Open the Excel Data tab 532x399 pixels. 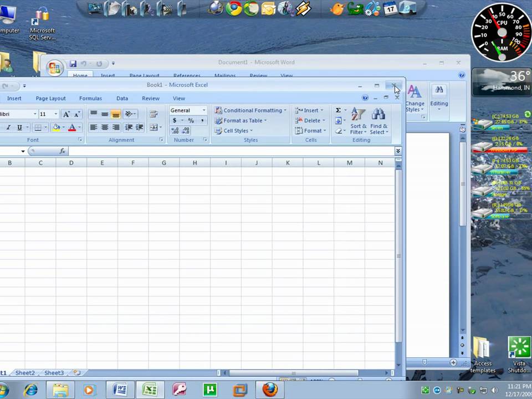122,99
